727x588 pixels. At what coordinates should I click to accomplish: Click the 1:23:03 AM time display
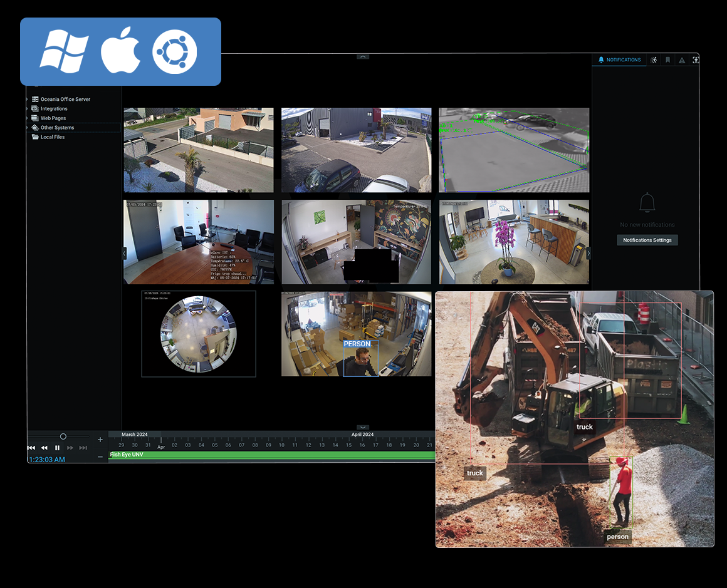tap(47, 460)
